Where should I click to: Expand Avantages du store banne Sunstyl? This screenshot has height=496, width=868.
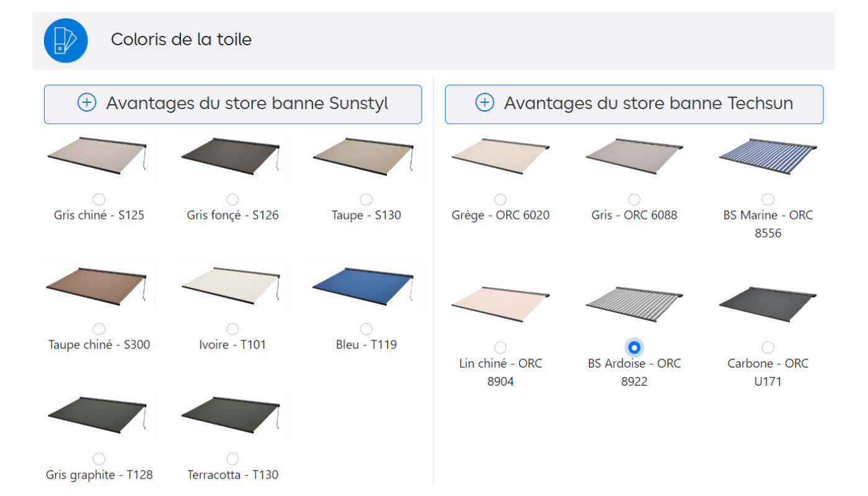pyautogui.click(x=232, y=104)
